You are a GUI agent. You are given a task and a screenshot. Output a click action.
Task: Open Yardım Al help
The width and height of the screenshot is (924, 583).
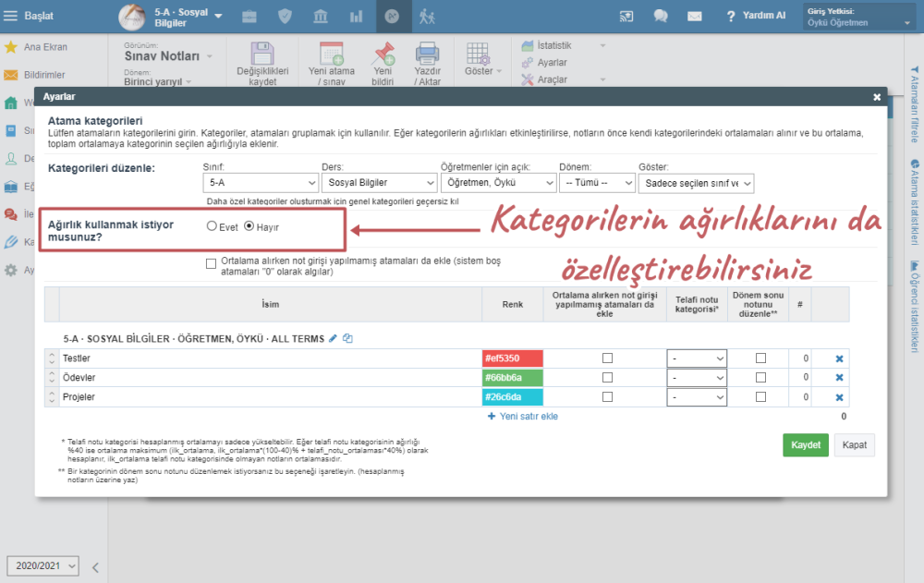[x=756, y=16]
